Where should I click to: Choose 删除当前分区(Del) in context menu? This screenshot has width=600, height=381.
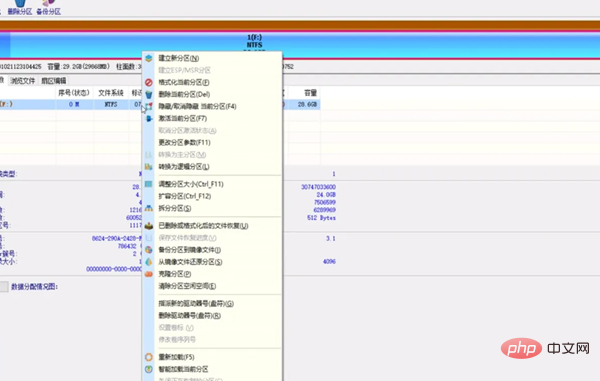tap(184, 94)
